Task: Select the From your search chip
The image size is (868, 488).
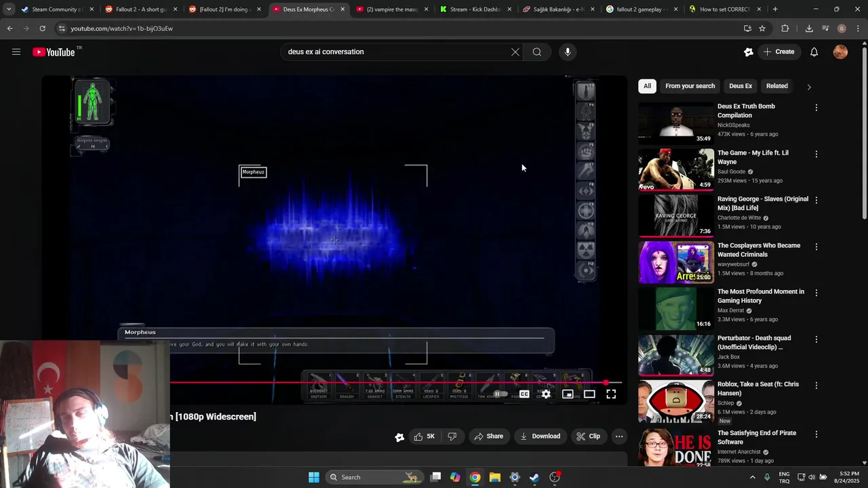Action: [x=690, y=86]
